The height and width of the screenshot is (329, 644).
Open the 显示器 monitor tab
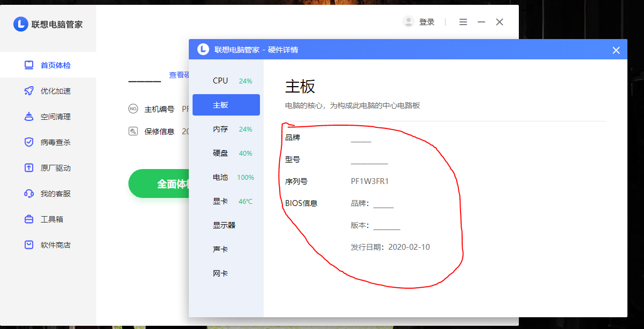[226, 225]
